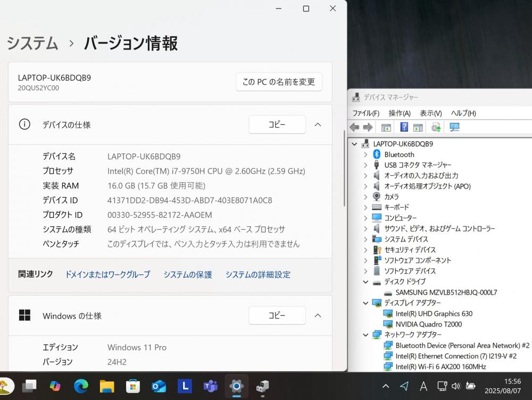
Task: Click the volume speaker tray icon
Action: (456, 386)
